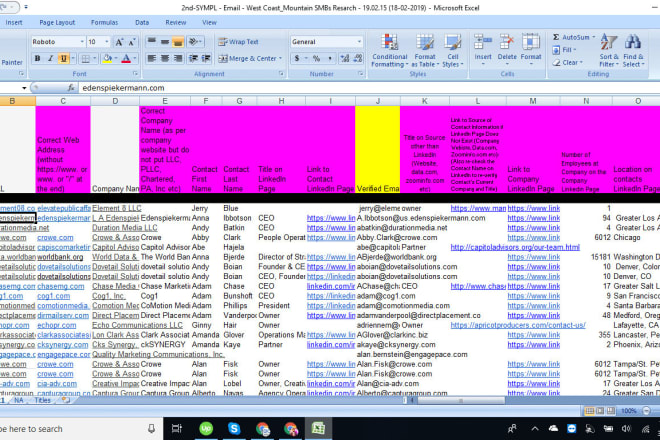Screen dimensions: 660x440
Task: Toggle Wrap Text
Action: click(x=239, y=42)
